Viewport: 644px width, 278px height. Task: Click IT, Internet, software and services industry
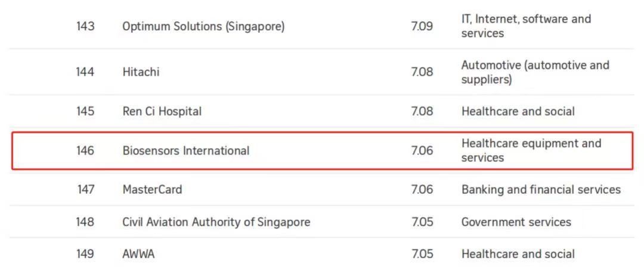[x=526, y=26]
